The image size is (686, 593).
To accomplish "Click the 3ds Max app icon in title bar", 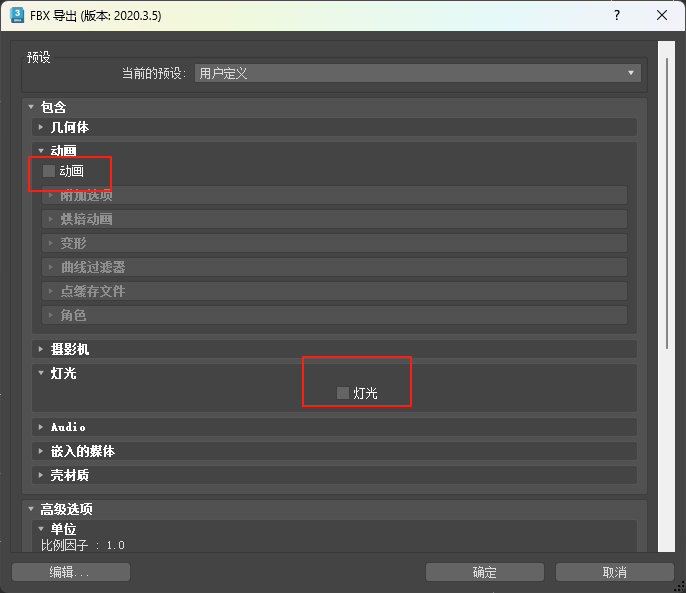I will point(17,15).
